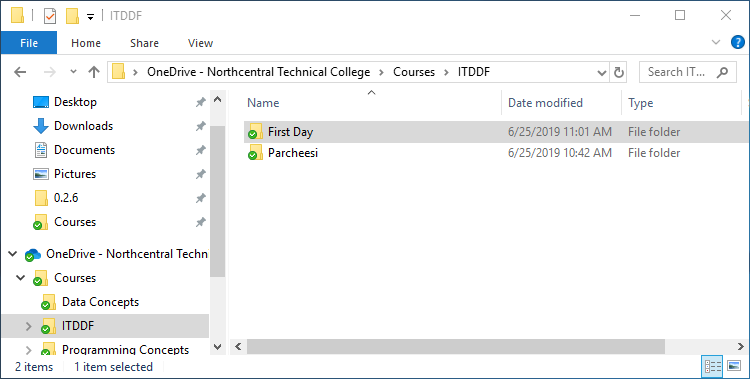Click the ITDDF breadcrumb in address bar

tap(474, 72)
